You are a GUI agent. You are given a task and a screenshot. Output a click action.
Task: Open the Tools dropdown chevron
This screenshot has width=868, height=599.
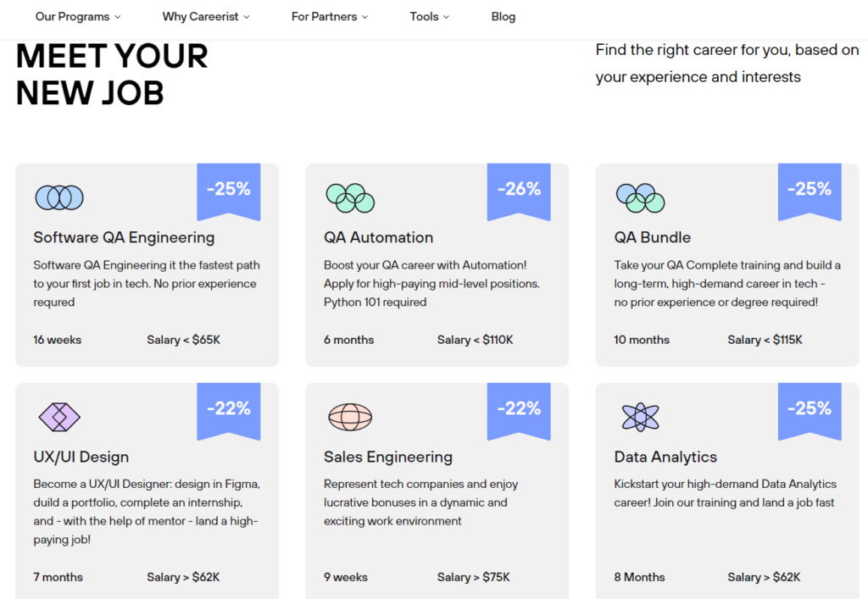pos(446,17)
